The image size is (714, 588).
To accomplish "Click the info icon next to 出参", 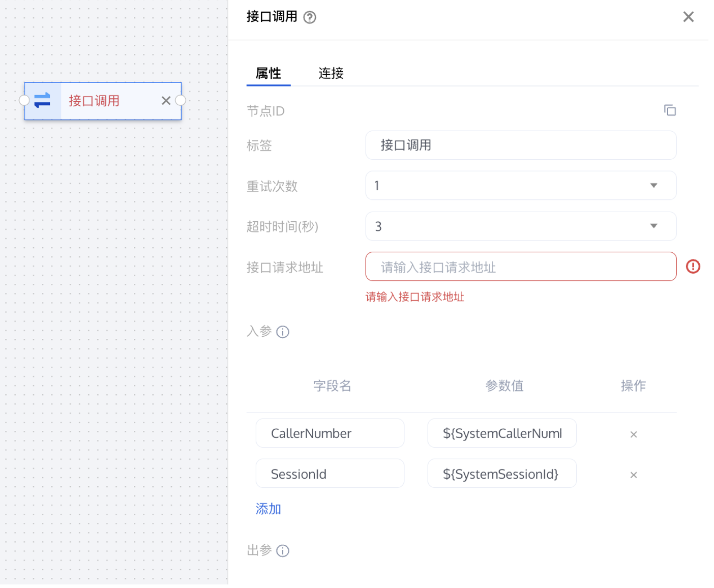I will (283, 551).
